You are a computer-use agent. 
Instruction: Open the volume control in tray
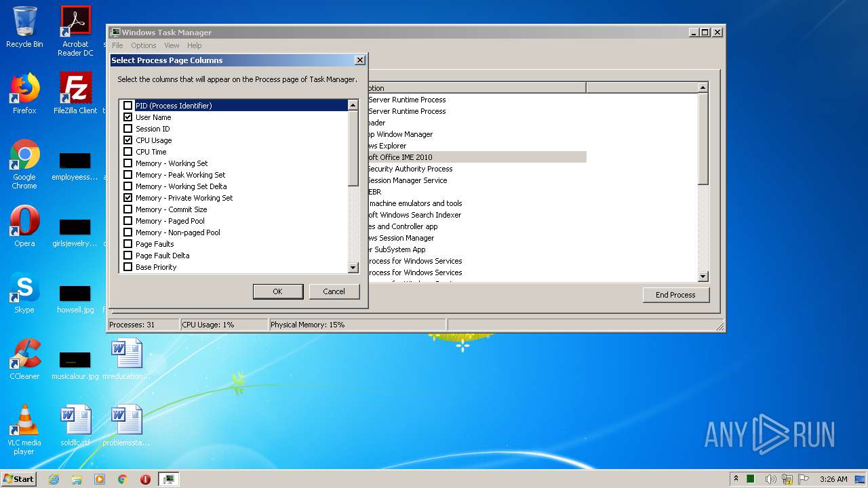click(x=771, y=479)
